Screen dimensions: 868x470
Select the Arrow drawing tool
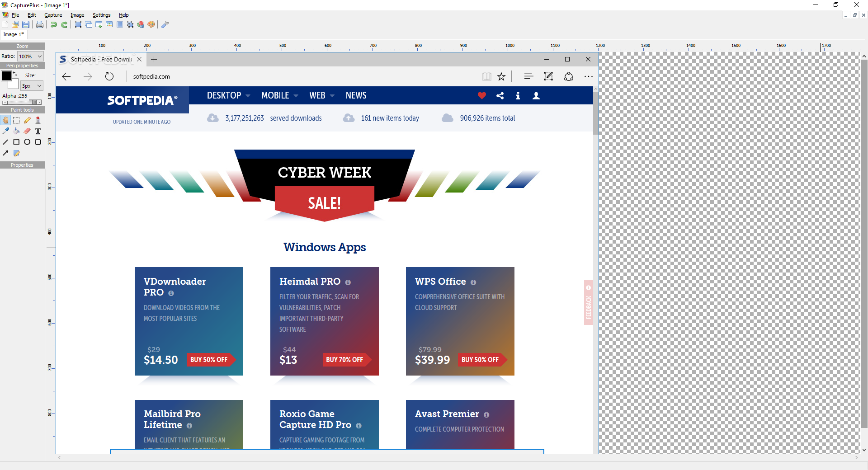click(x=5, y=153)
